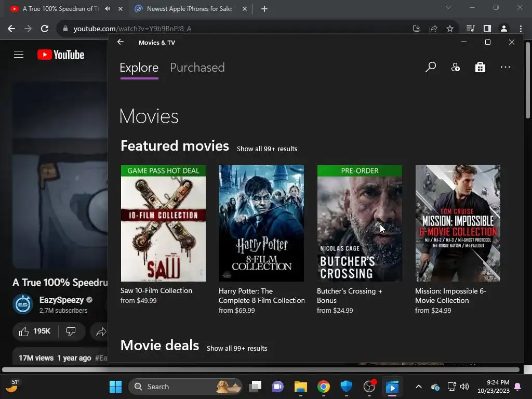
Task: Like the video with 195K likes
Action: (35, 331)
